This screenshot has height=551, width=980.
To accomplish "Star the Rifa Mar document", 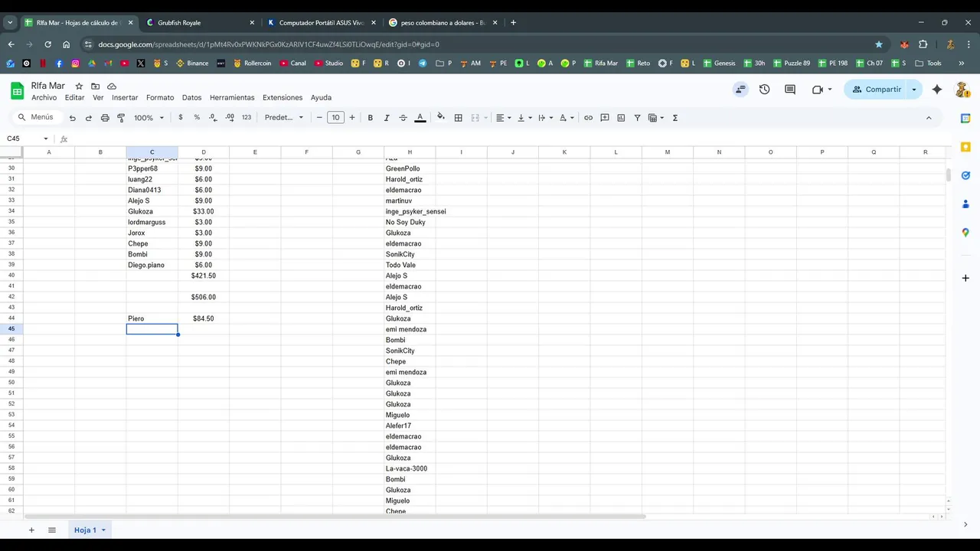I will pyautogui.click(x=79, y=86).
